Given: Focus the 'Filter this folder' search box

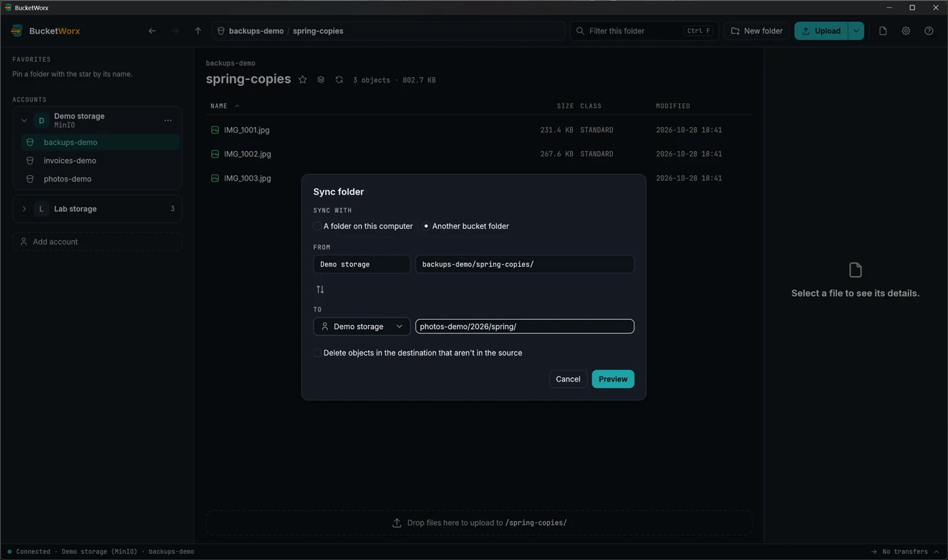Looking at the screenshot, I should pyautogui.click(x=644, y=31).
